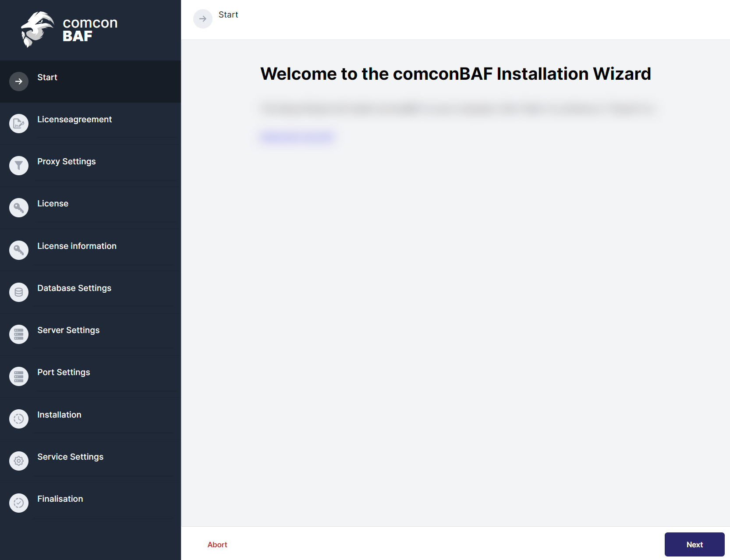Open the Start step label in sidebar
Image resolution: width=730 pixels, height=560 pixels.
point(47,77)
